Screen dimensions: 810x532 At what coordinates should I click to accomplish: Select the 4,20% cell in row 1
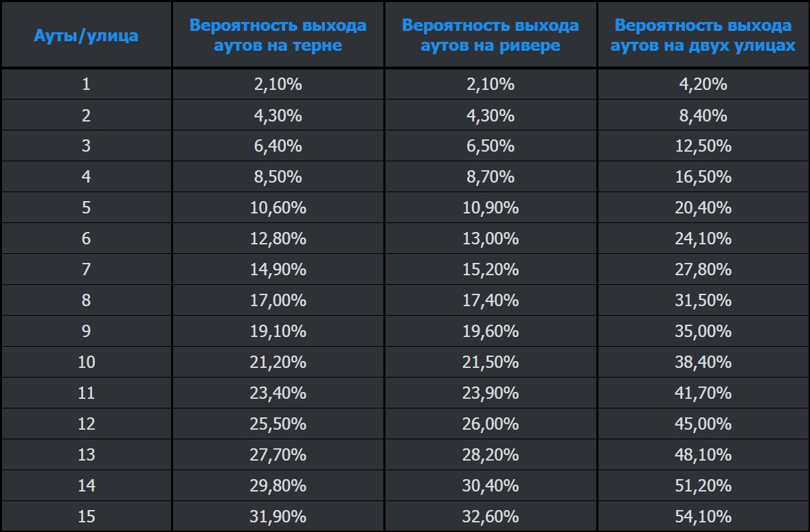703,84
